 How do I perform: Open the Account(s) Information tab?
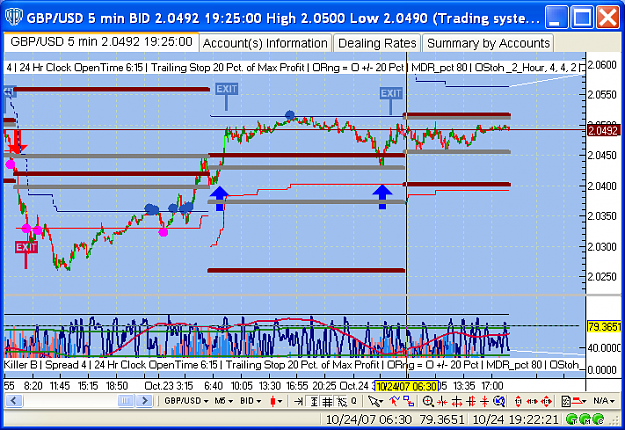pyautogui.click(x=265, y=43)
